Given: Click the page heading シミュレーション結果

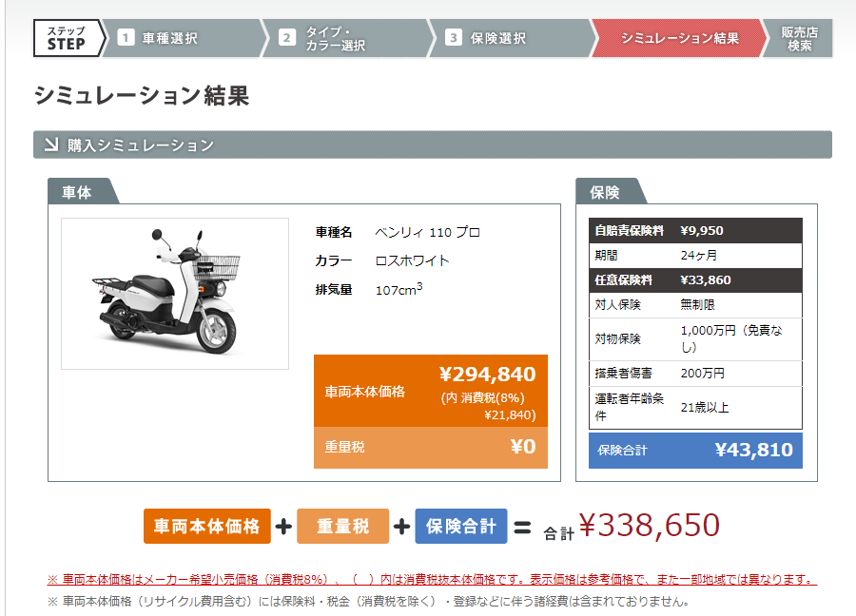Looking at the screenshot, I should pos(142,96).
